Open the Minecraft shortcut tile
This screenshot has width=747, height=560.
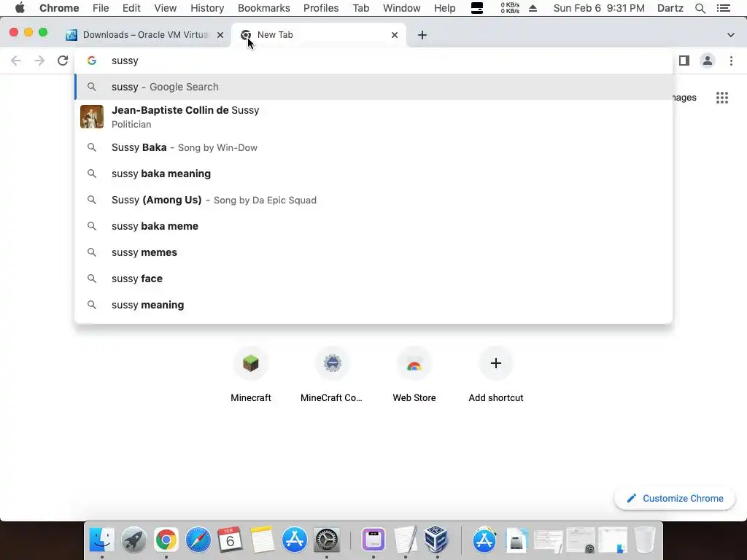(251, 375)
